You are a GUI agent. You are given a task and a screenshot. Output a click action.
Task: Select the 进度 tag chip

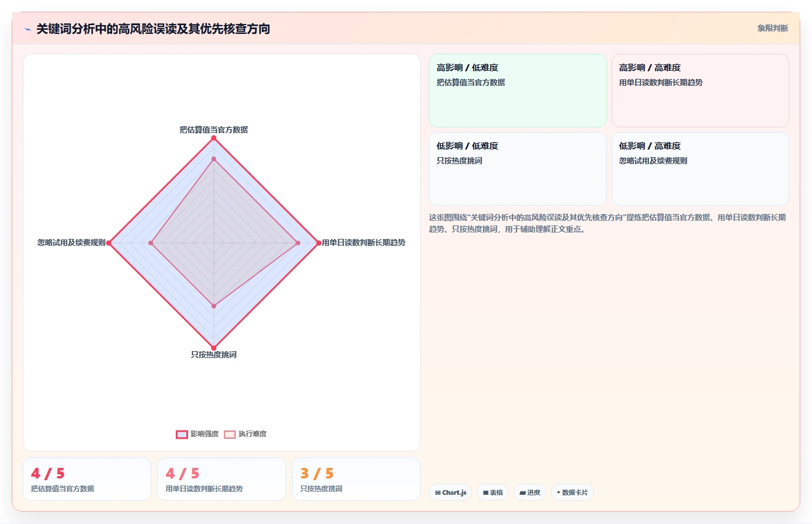coord(530,492)
